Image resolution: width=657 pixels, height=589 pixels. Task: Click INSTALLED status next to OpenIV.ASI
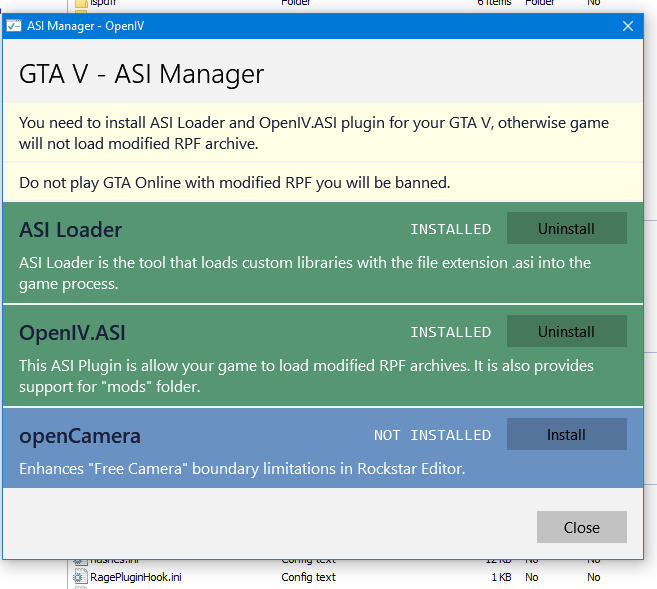click(x=450, y=332)
